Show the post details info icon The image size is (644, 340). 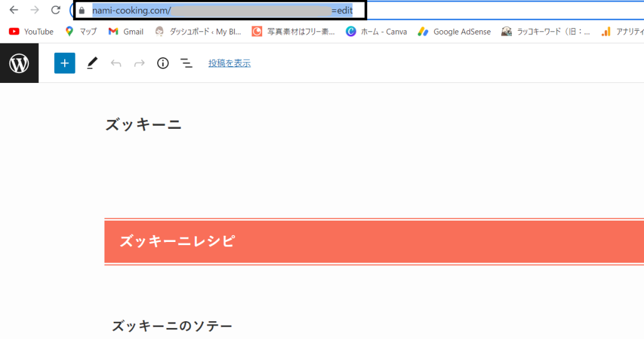pos(163,63)
